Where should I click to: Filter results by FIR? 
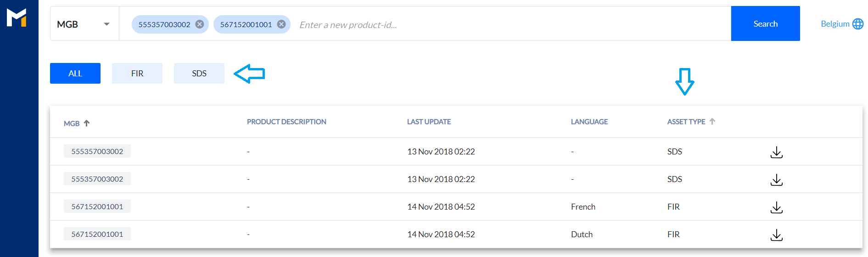[137, 74]
